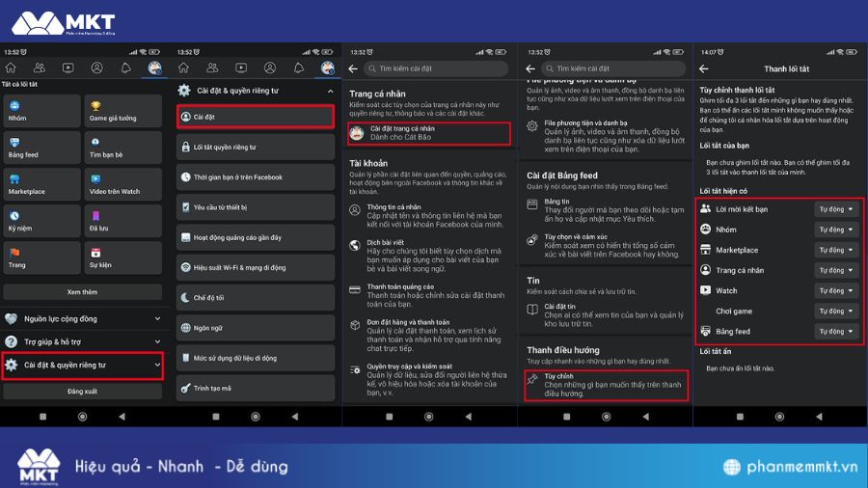
Task: Open Tự động dropdown for Trang cá nhân
Action: (x=836, y=271)
